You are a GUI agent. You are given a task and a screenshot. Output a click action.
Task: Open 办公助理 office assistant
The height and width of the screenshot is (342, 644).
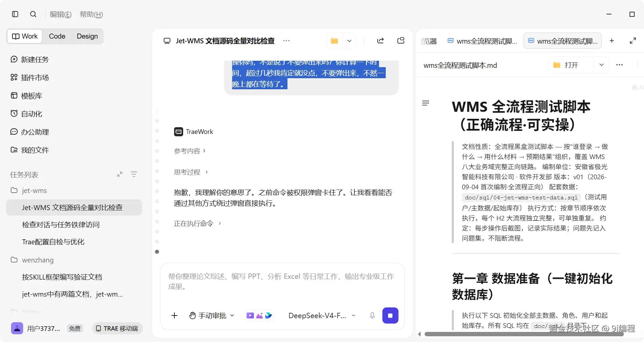pyautogui.click(x=30, y=132)
